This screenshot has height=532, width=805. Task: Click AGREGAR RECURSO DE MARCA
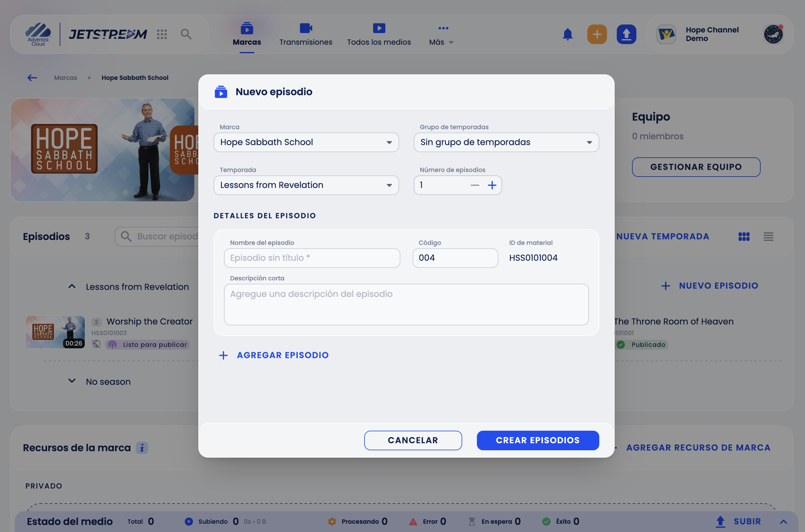coord(698,448)
